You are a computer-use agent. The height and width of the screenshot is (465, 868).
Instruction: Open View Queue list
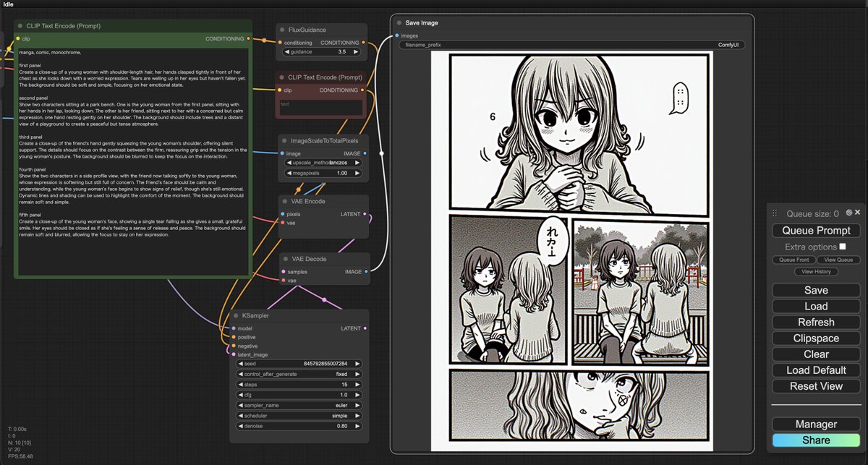[x=838, y=260]
